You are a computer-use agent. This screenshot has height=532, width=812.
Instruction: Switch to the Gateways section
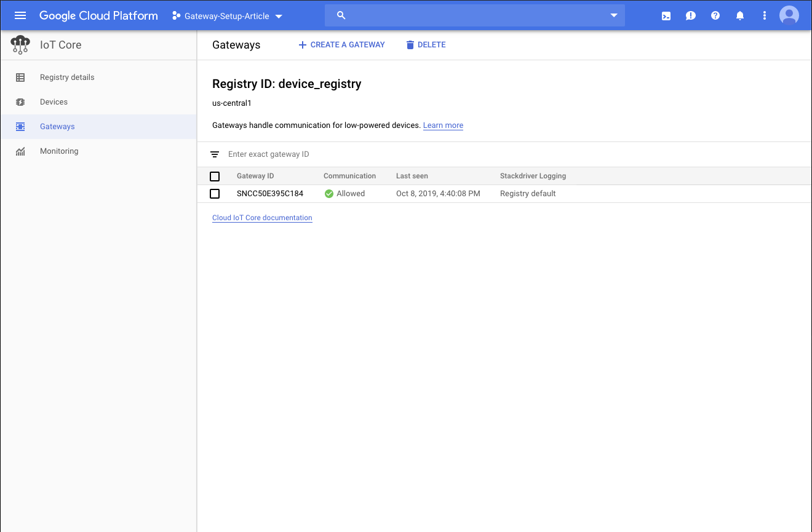[57, 126]
